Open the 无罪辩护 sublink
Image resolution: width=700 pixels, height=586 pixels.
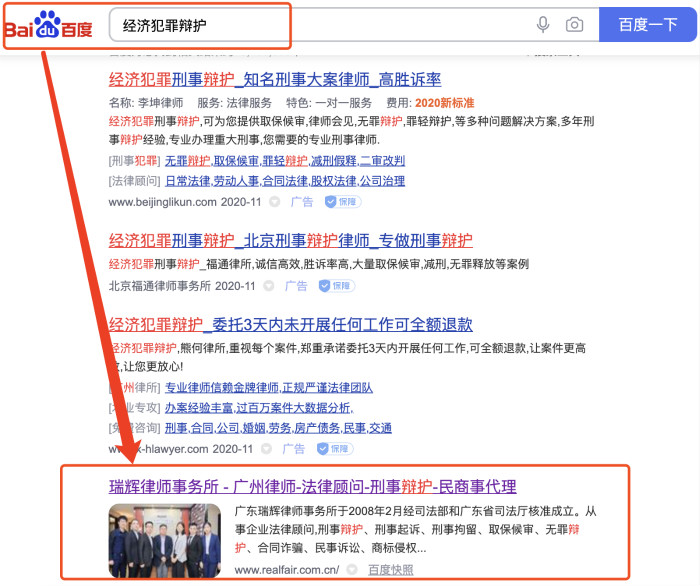[187, 161]
